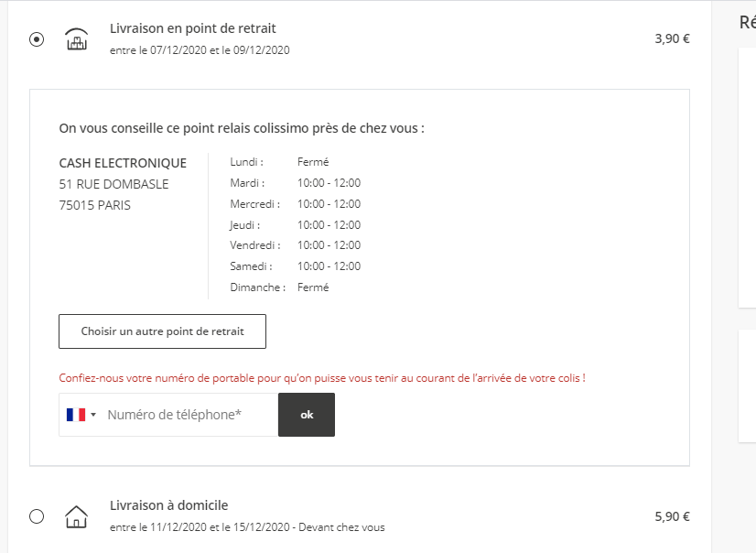Click the CASH ELECTRONIQUE relay name
The height and width of the screenshot is (553, 756).
coord(123,163)
